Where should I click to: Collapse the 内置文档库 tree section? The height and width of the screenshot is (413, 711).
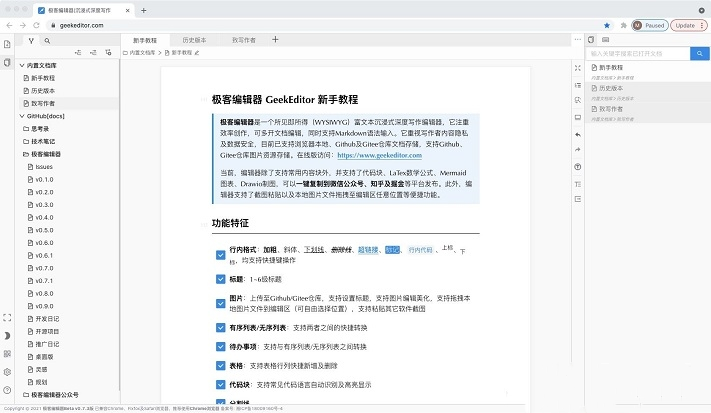point(22,65)
